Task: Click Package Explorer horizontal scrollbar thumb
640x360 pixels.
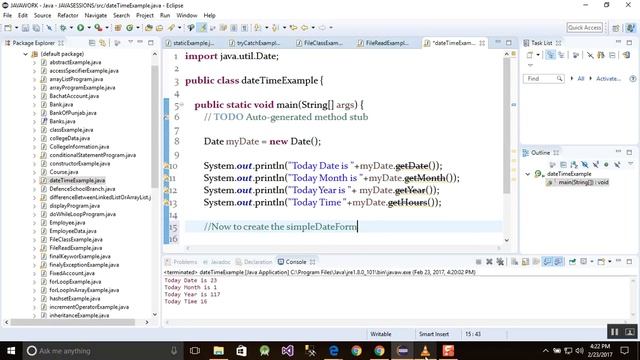Action: (x=73, y=322)
